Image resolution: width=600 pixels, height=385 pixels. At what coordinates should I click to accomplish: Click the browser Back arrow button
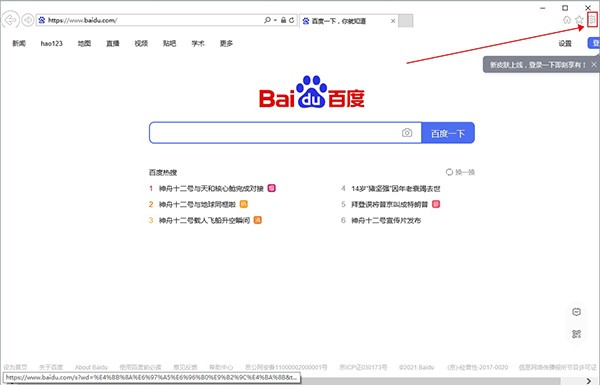click(10, 20)
